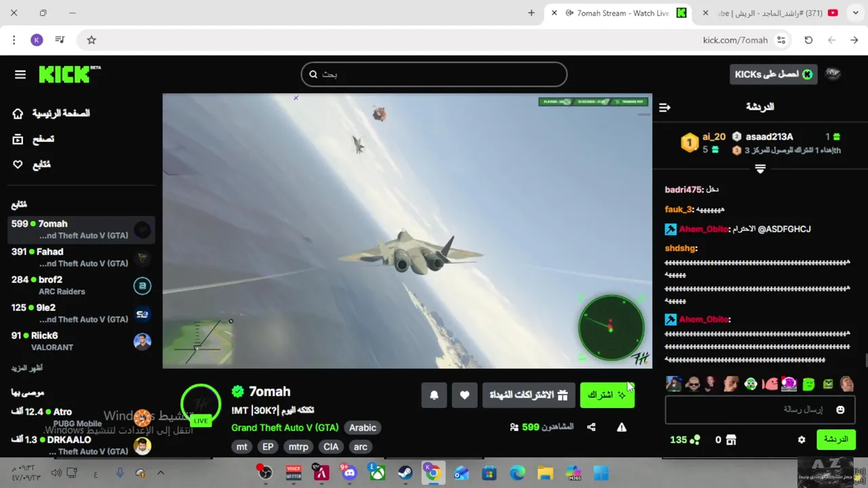Click الاشتراكات المُهداة gift subs button
The image size is (868, 488).
(x=528, y=395)
